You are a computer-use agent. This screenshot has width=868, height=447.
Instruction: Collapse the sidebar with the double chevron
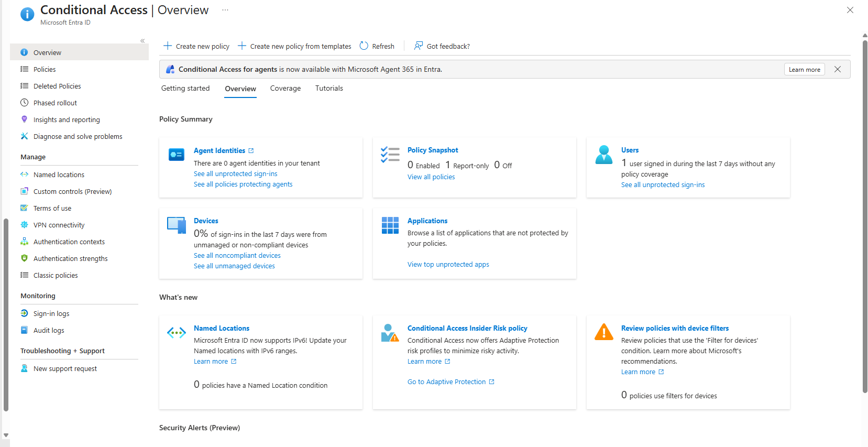point(142,41)
